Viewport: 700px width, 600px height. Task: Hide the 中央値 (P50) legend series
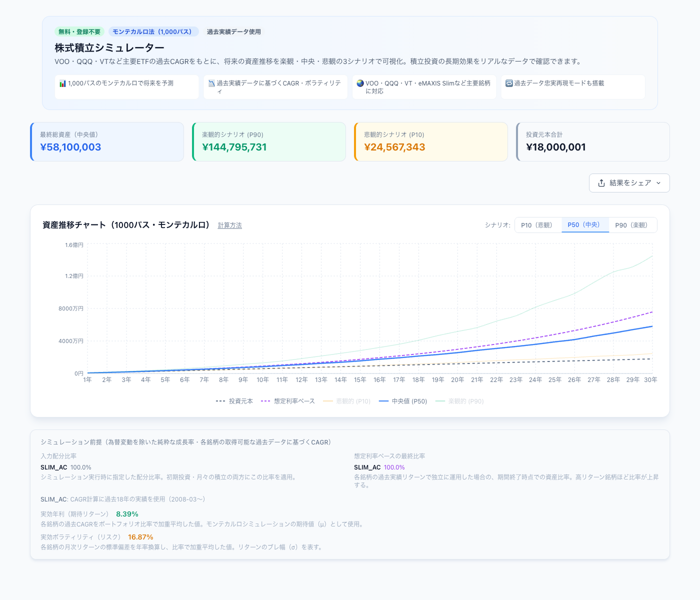(x=403, y=401)
